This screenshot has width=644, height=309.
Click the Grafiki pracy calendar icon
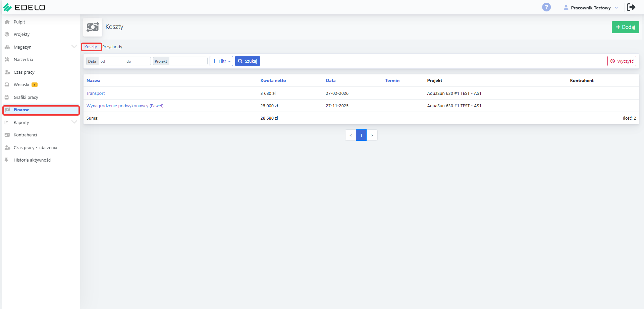coord(7,97)
